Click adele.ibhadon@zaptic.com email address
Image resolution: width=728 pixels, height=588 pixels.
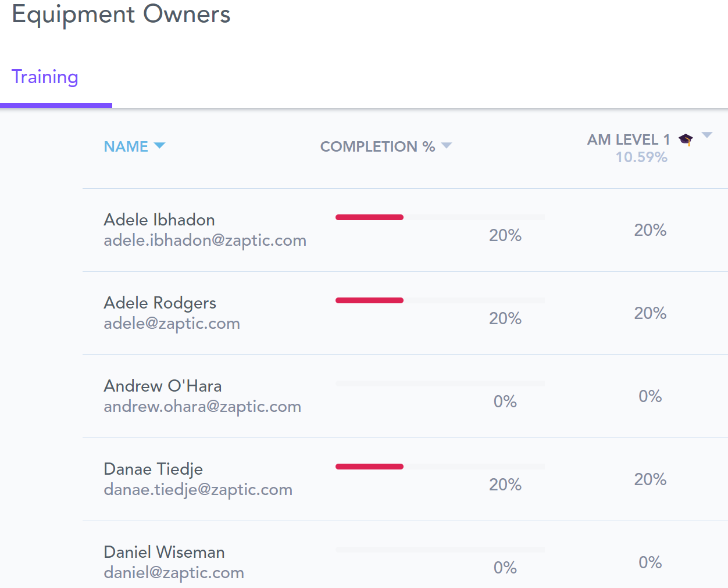205,241
